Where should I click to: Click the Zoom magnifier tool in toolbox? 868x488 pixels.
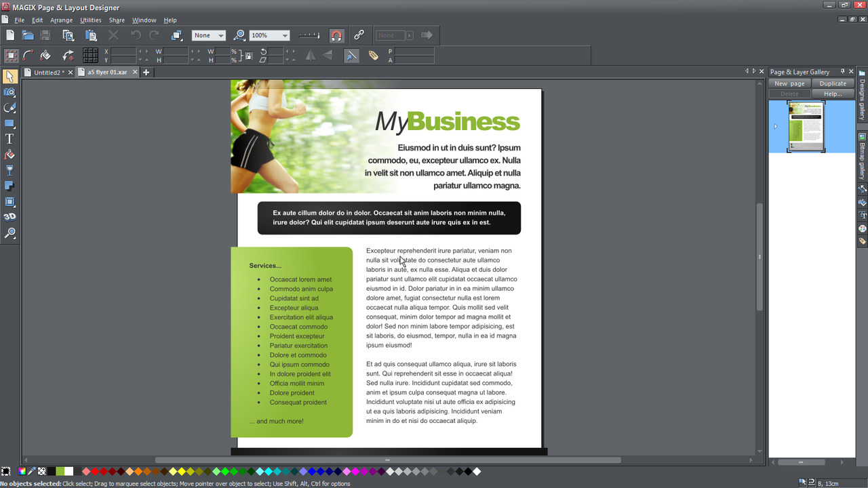tap(9, 233)
